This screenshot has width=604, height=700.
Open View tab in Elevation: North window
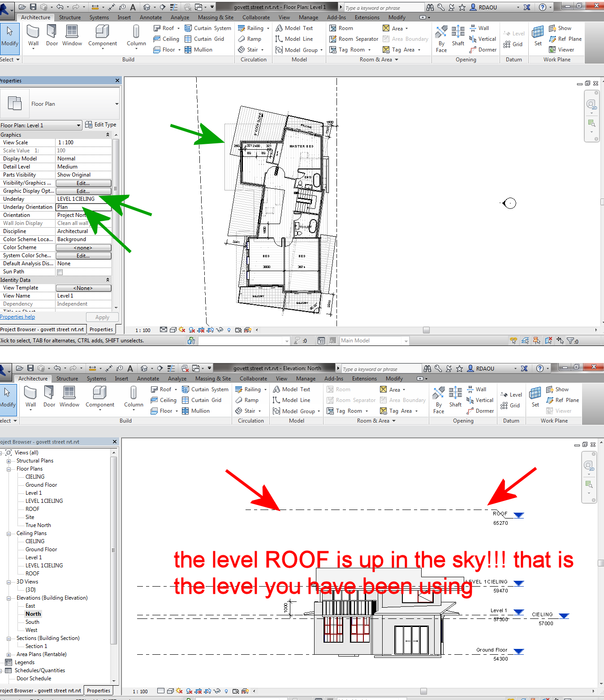[x=281, y=379]
